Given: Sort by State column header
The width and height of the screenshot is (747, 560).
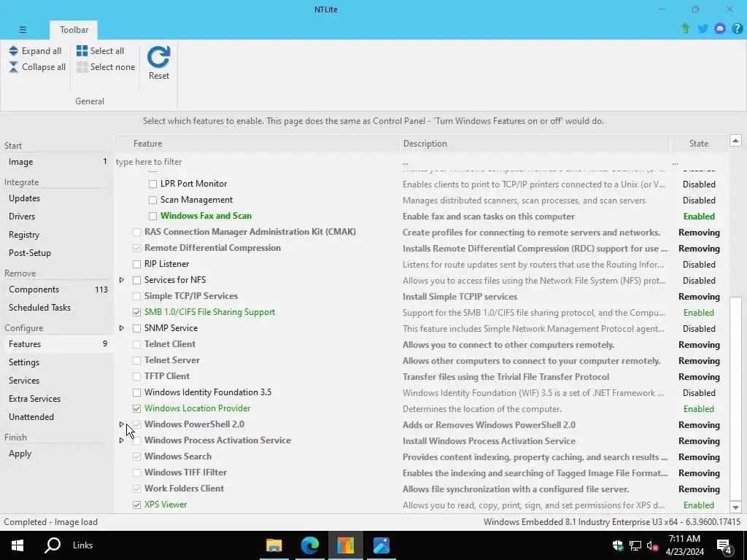Looking at the screenshot, I should pyautogui.click(x=698, y=144).
